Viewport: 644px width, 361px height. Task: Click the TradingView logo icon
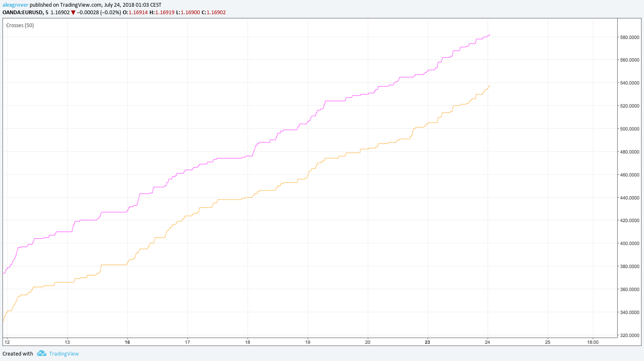pyautogui.click(x=41, y=353)
